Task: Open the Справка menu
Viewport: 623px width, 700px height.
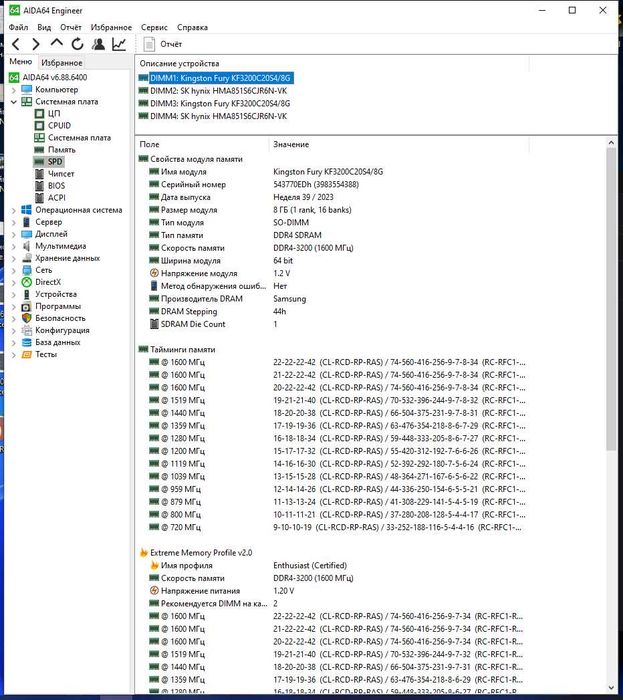Action: click(x=192, y=27)
